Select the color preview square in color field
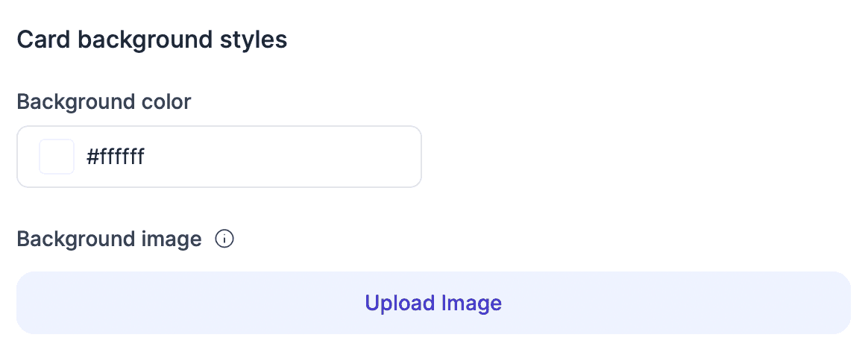Image resolution: width=868 pixels, height=361 pixels. tap(57, 157)
